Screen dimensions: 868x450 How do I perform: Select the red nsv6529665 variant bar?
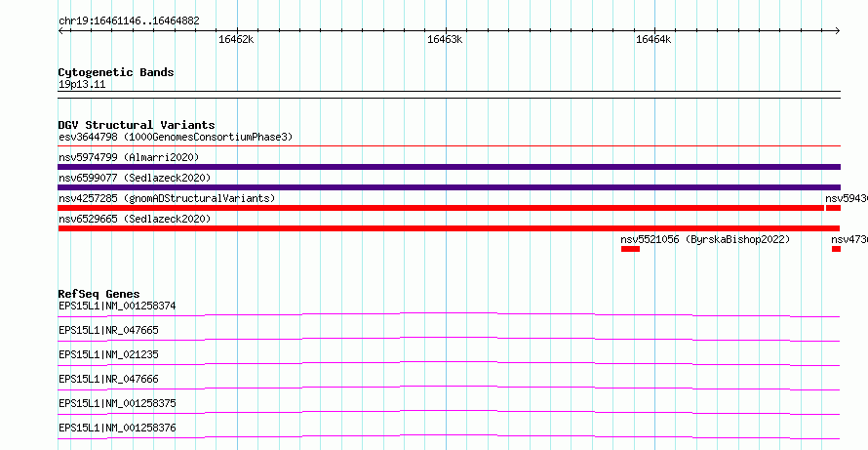point(449,228)
